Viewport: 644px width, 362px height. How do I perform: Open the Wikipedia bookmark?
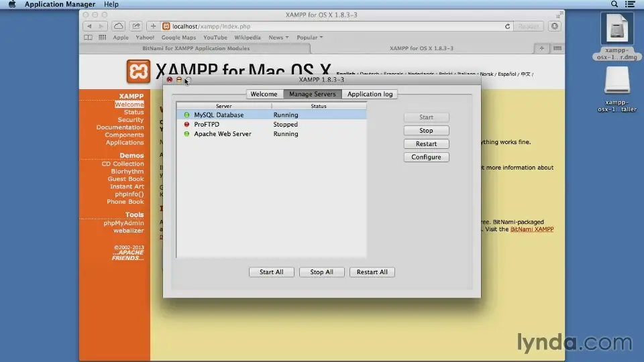[x=248, y=38]
